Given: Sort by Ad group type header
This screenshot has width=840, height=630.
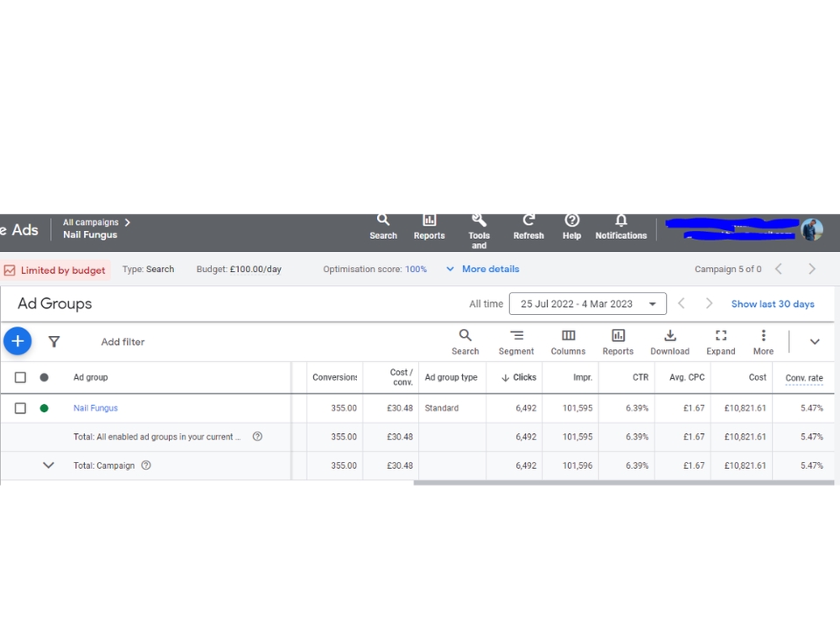Looking at the screenshot, I should [451, 377].
